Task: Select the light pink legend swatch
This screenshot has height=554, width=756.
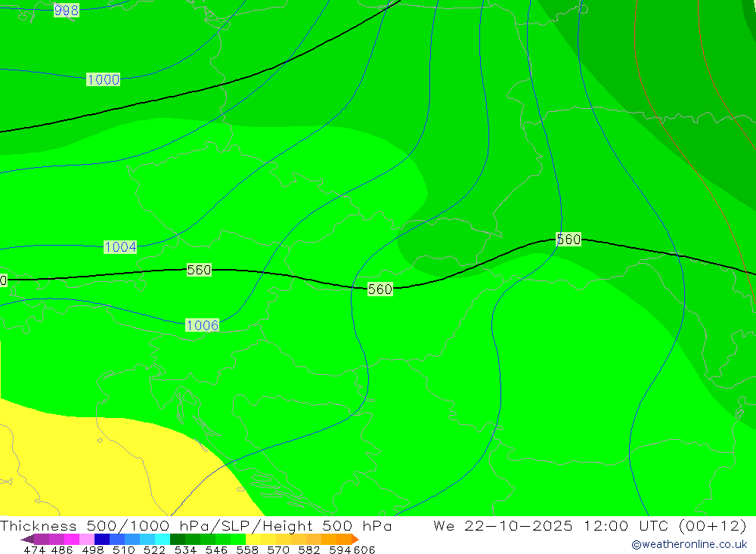Action: pos(87,539)
